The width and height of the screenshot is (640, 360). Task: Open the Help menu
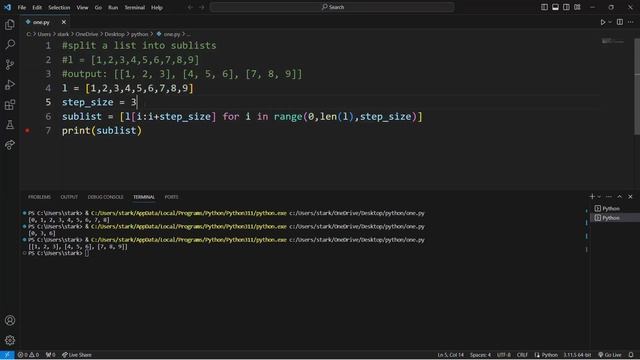[x=157, y=7]
